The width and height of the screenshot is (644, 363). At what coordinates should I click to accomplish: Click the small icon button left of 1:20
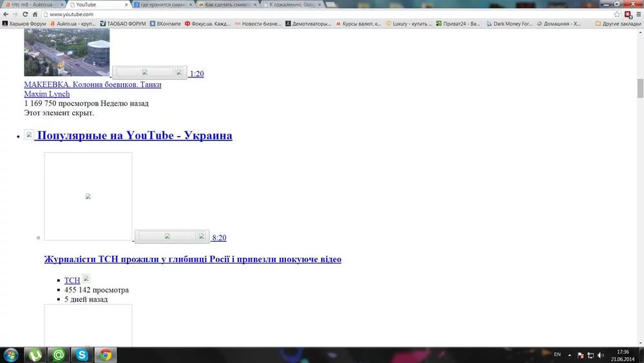pyautogui.click(x=178, y=72)
